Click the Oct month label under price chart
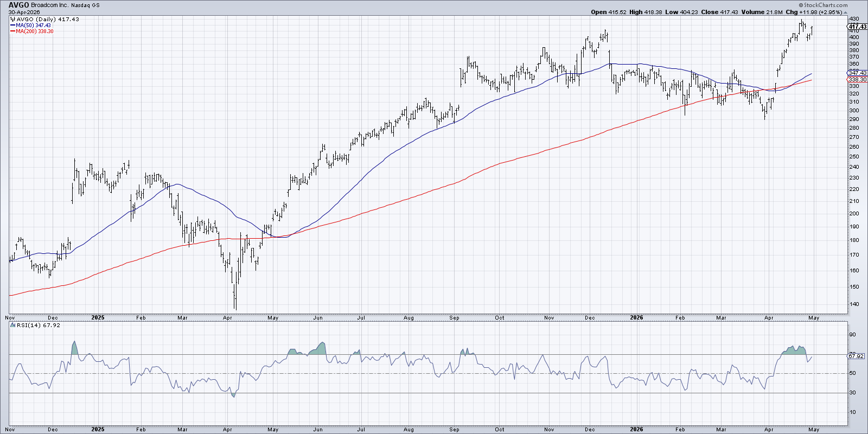 500,318
